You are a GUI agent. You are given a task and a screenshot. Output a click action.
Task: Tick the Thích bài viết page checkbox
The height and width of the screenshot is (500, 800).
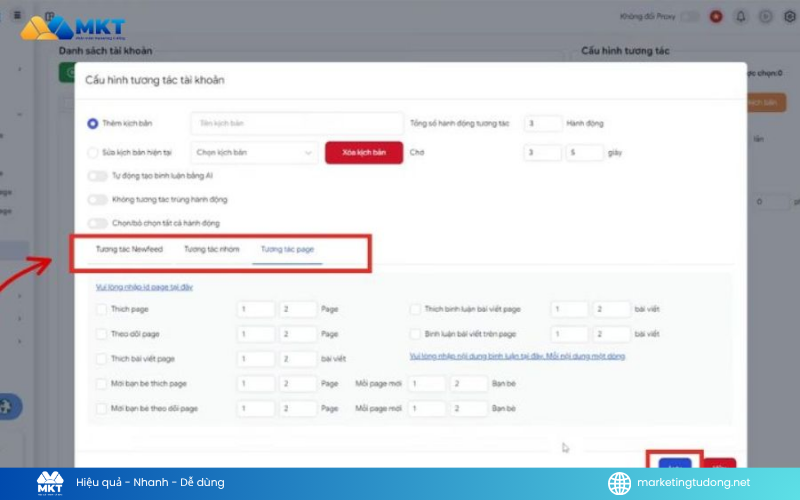(x=102, y=359)
